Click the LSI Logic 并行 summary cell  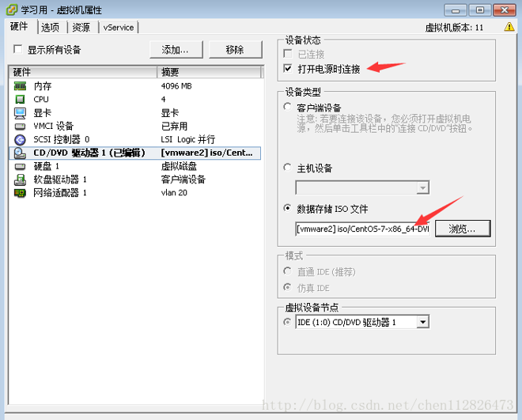click(188, 139)
